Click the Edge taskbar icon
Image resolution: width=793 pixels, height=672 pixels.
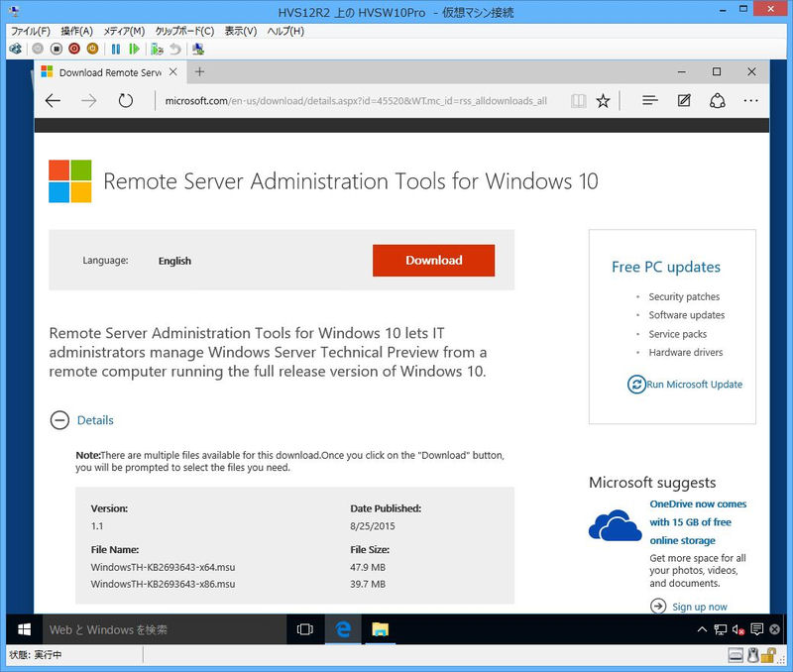[343, 629]
